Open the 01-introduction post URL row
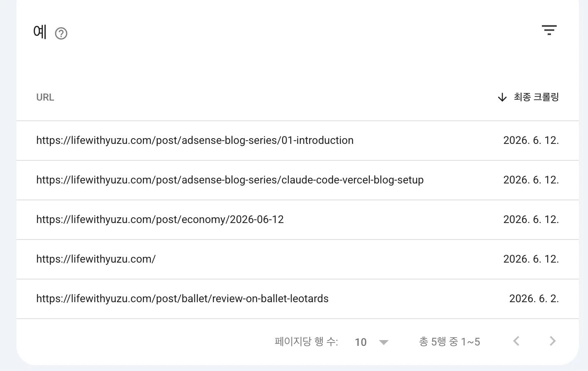 click(x=298, y=141)
